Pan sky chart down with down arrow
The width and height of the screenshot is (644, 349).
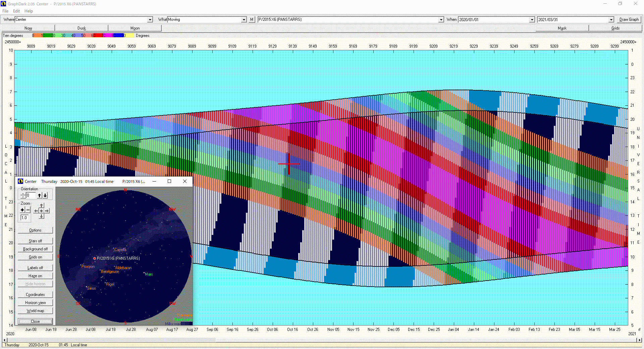pos(41,216)
